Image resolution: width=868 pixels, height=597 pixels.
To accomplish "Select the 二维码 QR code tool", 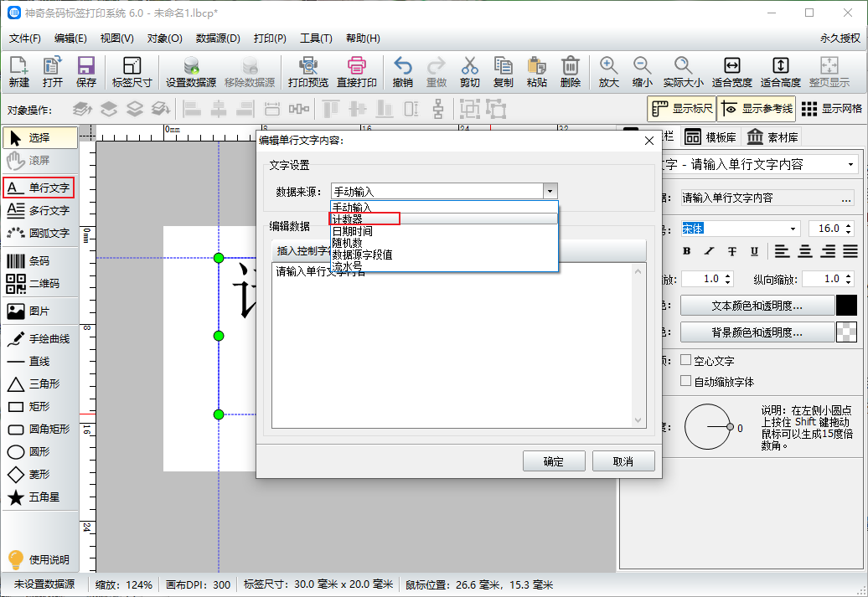I will pyautogui.click(x=39, y=284).
